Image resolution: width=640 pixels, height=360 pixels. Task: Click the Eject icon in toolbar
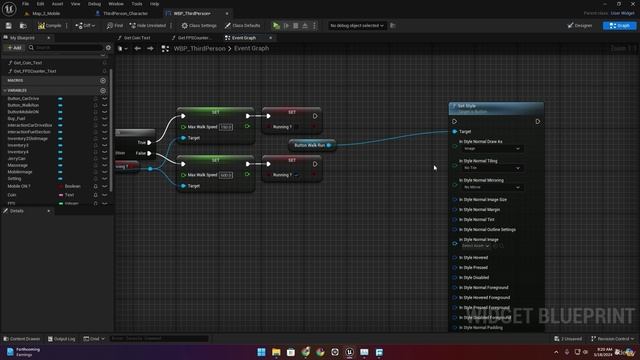point(305,26)
